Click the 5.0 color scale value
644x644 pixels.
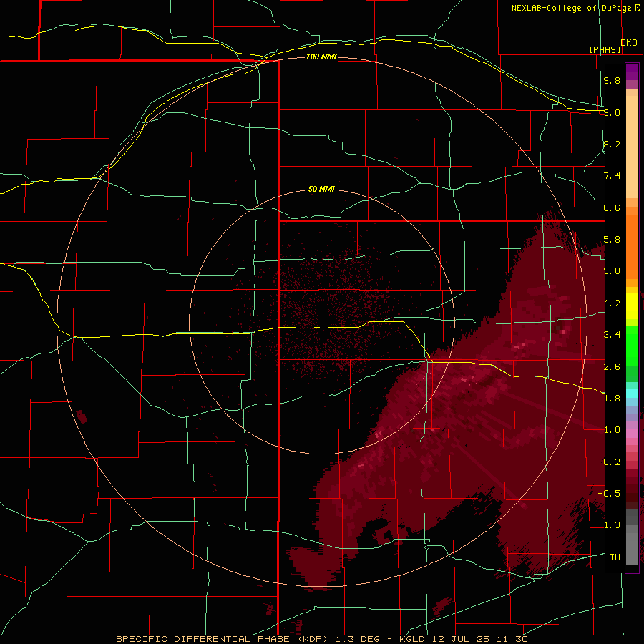tap(612, 271)
